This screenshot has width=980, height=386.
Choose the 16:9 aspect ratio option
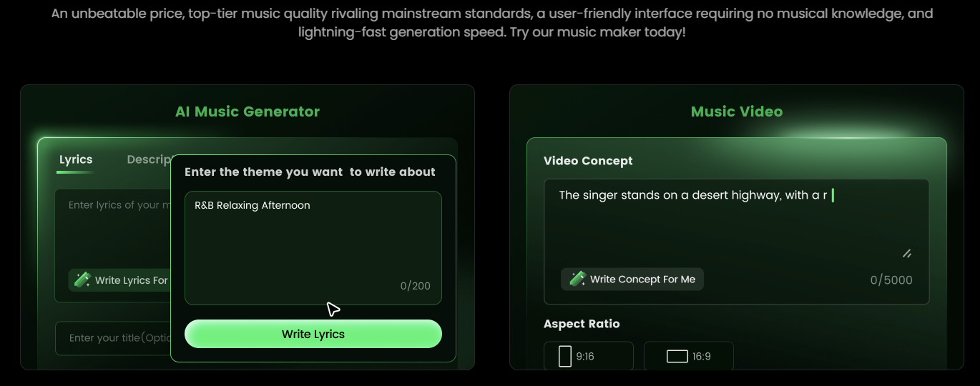tap(688, 356)
